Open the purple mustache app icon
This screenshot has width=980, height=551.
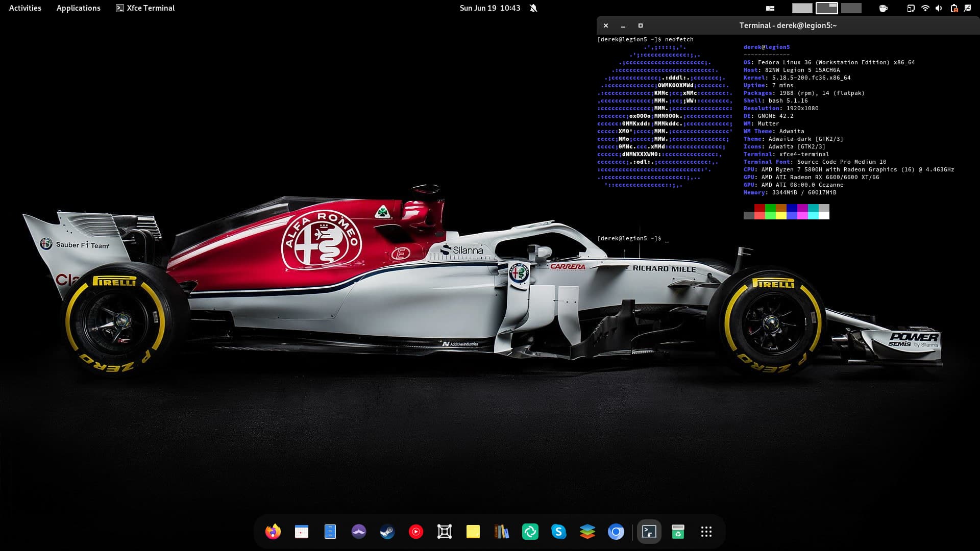click(359, 532)
